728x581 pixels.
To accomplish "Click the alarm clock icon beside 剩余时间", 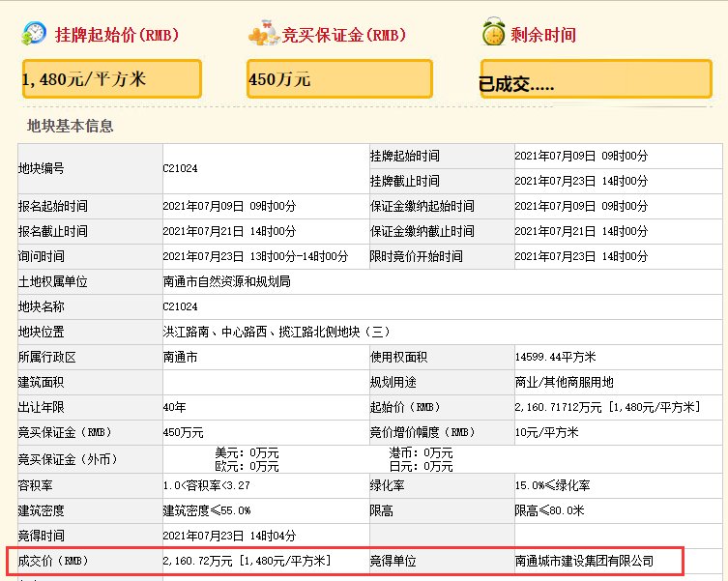I will 493,32.
